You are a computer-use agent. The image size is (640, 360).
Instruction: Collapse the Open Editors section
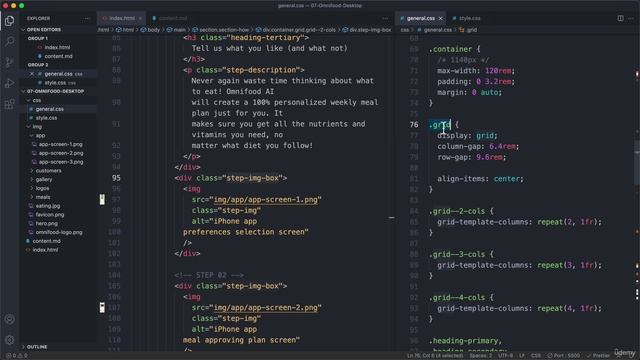click(44, 30)
